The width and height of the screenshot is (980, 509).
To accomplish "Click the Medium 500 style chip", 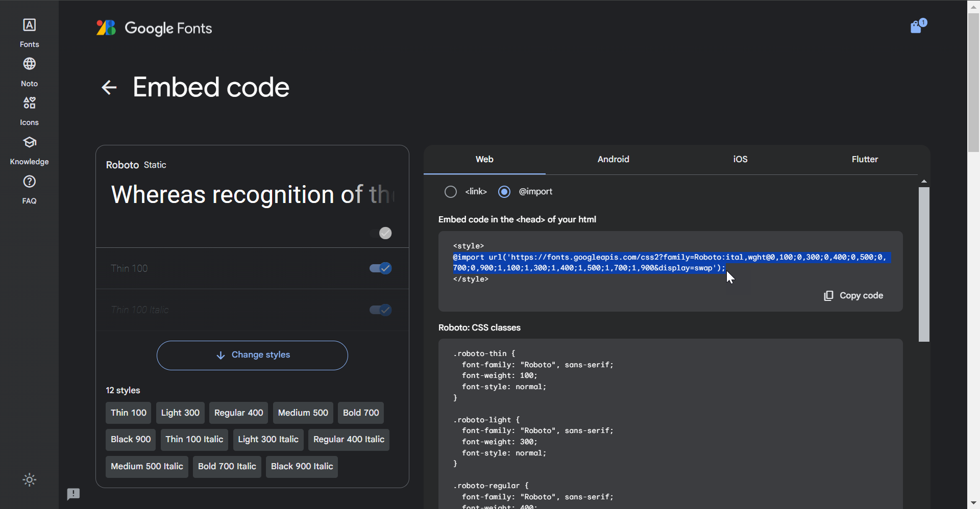I will [x=303, y=413].
